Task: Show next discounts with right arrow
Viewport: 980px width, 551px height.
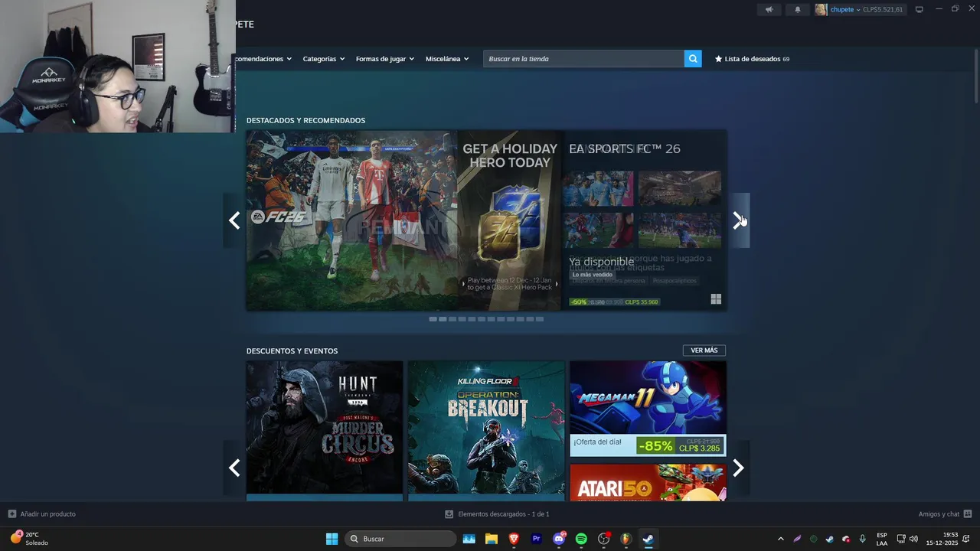Action: pos(738,468)
